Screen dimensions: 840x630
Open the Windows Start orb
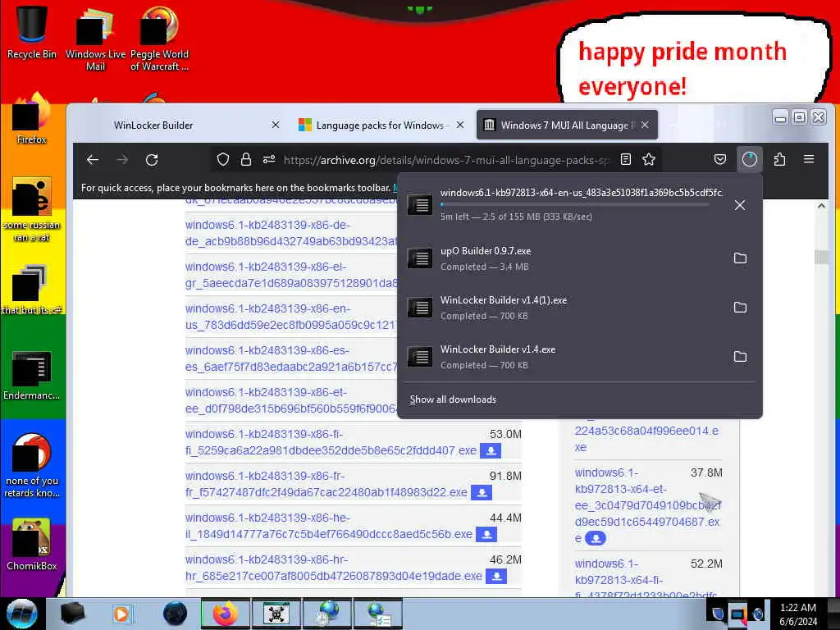tap(21, 614)
